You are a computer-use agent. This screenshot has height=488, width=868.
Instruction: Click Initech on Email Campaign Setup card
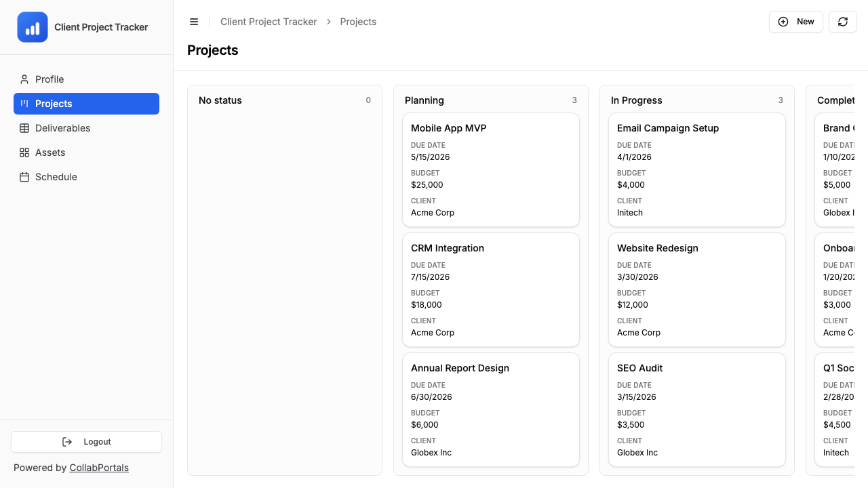click(x=630, y=213)
